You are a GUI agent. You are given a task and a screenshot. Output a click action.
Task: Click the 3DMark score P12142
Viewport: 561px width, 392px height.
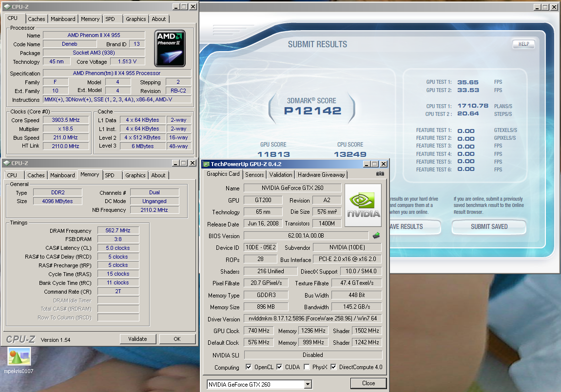click(x=313, y=111)
